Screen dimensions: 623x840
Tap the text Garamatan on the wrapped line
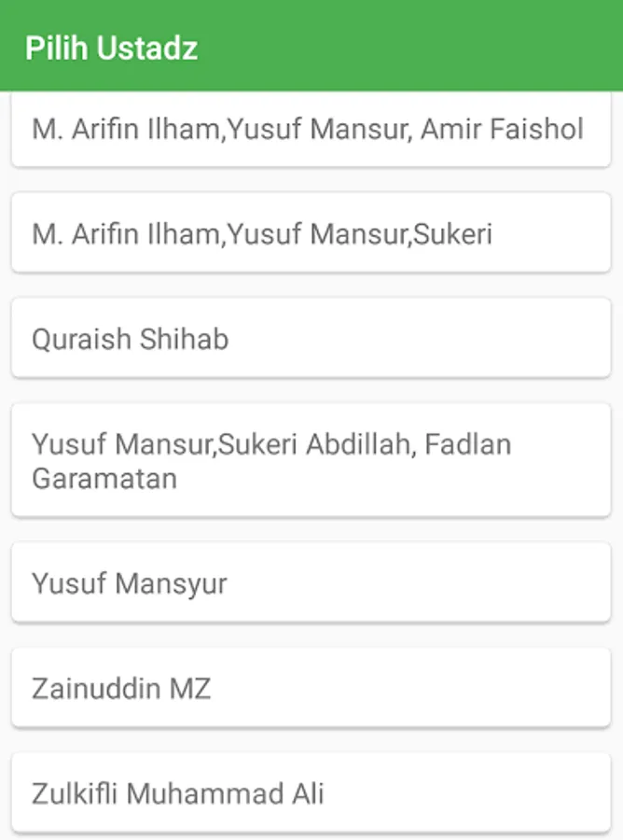pyautogui.click(x=104, y=479)
